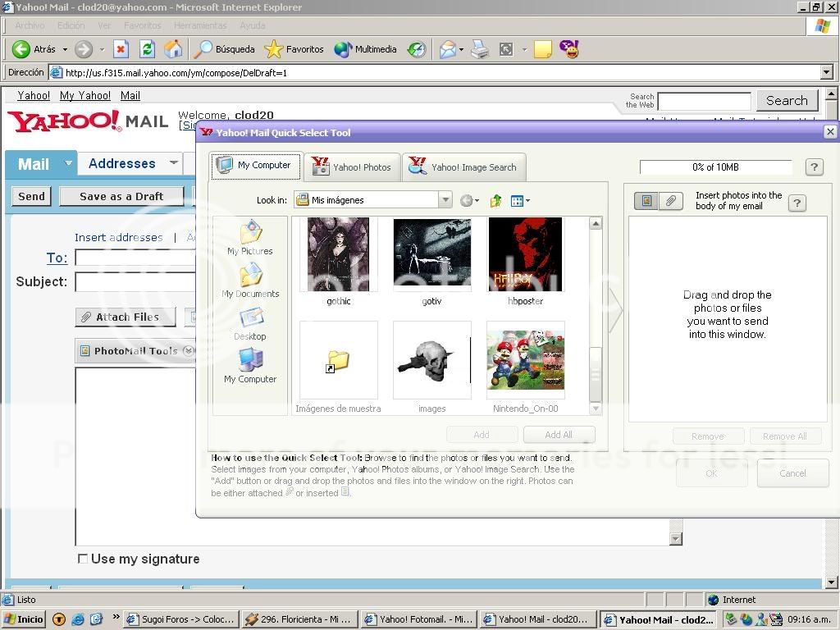Open the Favoritos menu in menu bar
Image resolution: width=840 pixels, height=630 pixels.
tap(142, 25)
